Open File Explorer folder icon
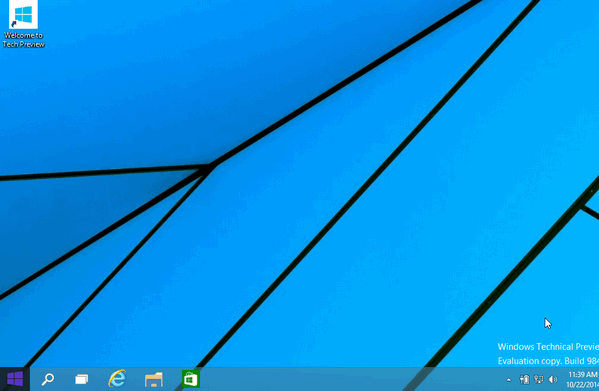 (154, 380)
